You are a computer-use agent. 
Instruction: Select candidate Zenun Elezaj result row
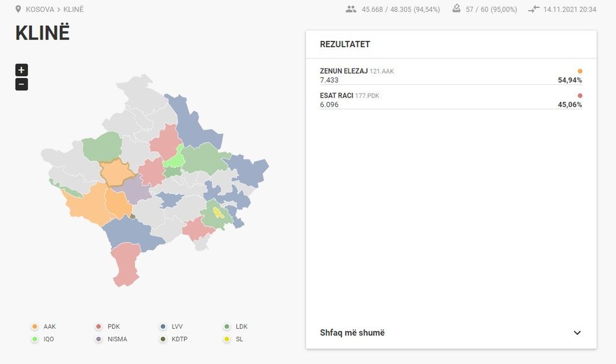(x=451, y=75)
